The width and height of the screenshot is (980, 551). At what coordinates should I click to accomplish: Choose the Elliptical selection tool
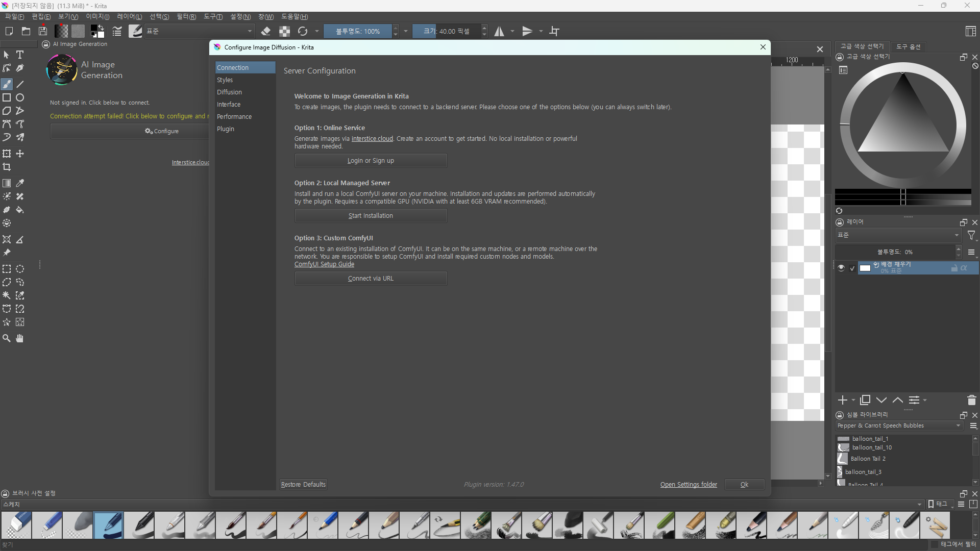(20, 269)
